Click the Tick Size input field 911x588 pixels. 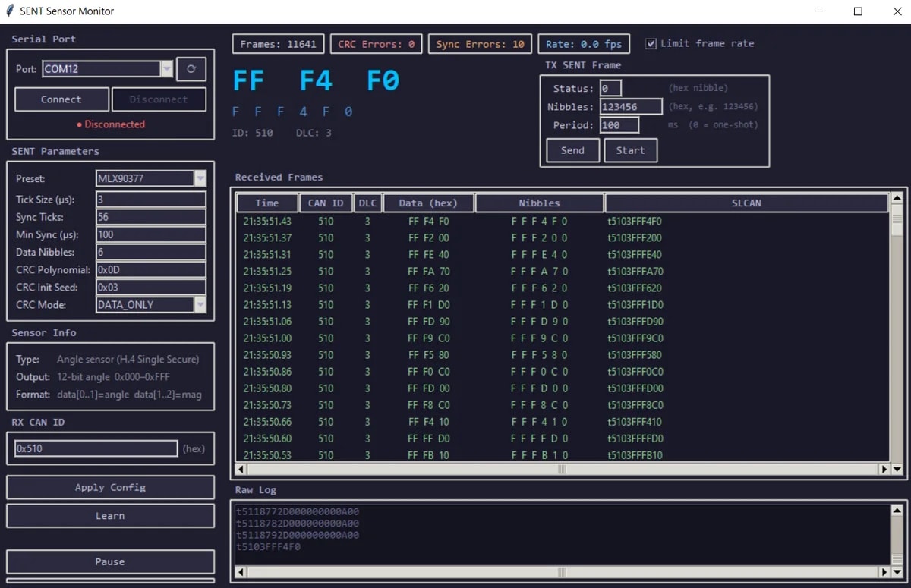pyautogui.click(x=151, y=200)
